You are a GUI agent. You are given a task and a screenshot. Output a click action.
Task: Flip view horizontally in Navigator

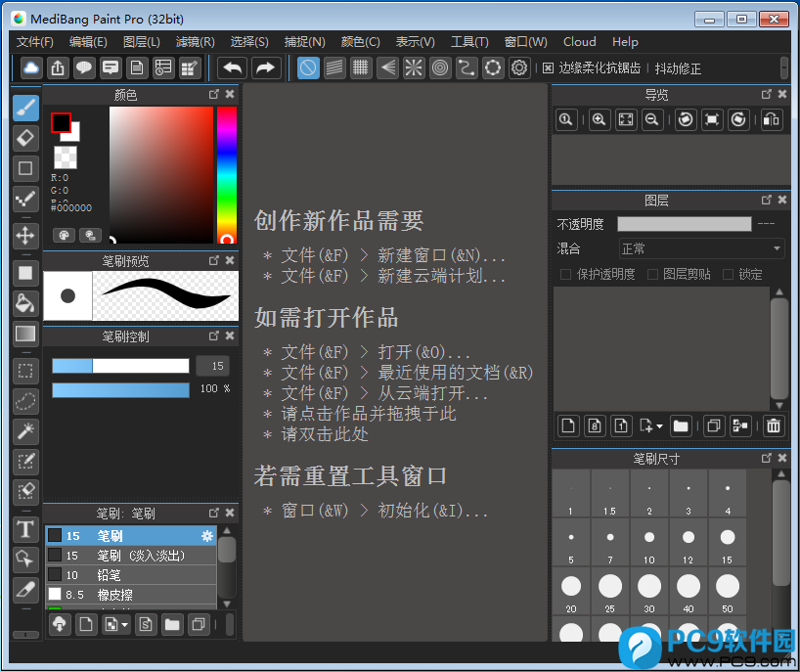click(x=771, y=120)
